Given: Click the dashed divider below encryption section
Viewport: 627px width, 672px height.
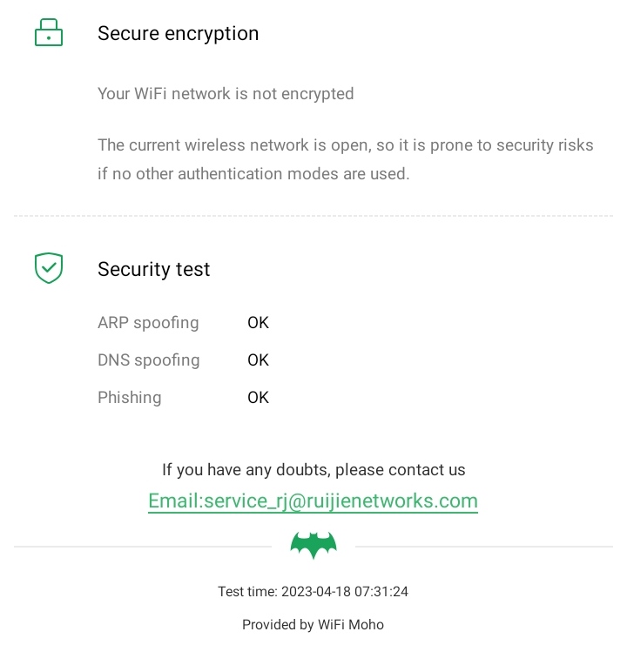Looking at the screenshot, I should 313,216.
